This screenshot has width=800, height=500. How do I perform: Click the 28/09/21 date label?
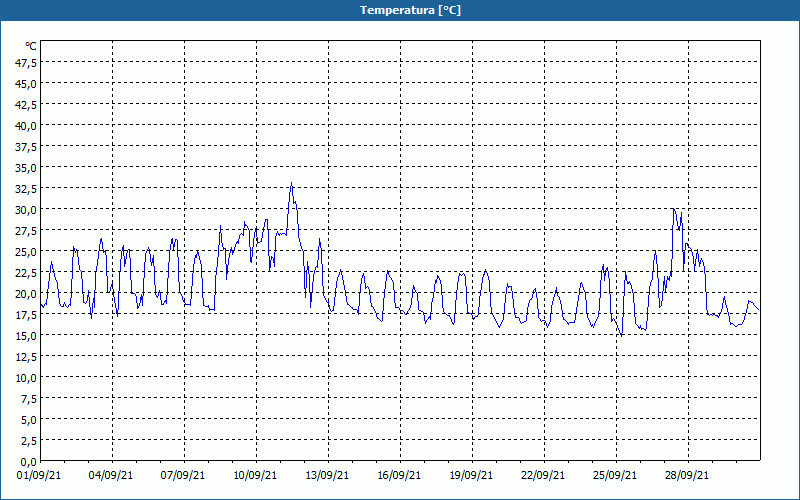click(x=687, y=475)
